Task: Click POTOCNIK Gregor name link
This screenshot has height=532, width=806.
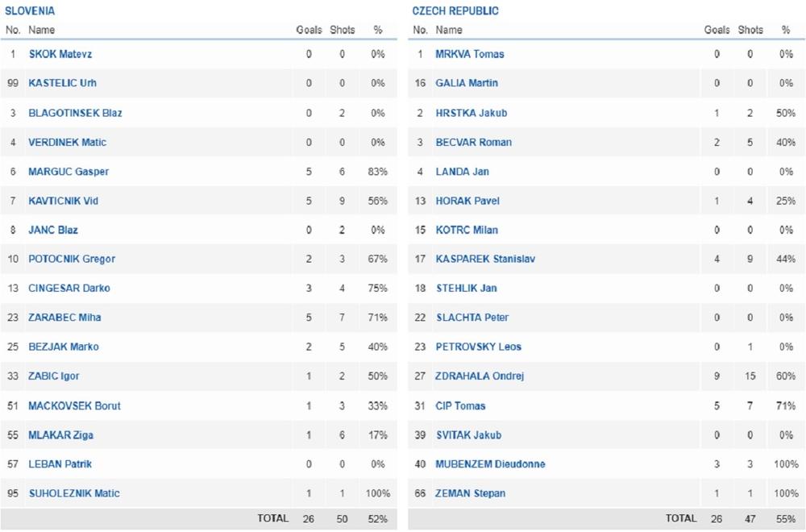Action: point(72,259)
